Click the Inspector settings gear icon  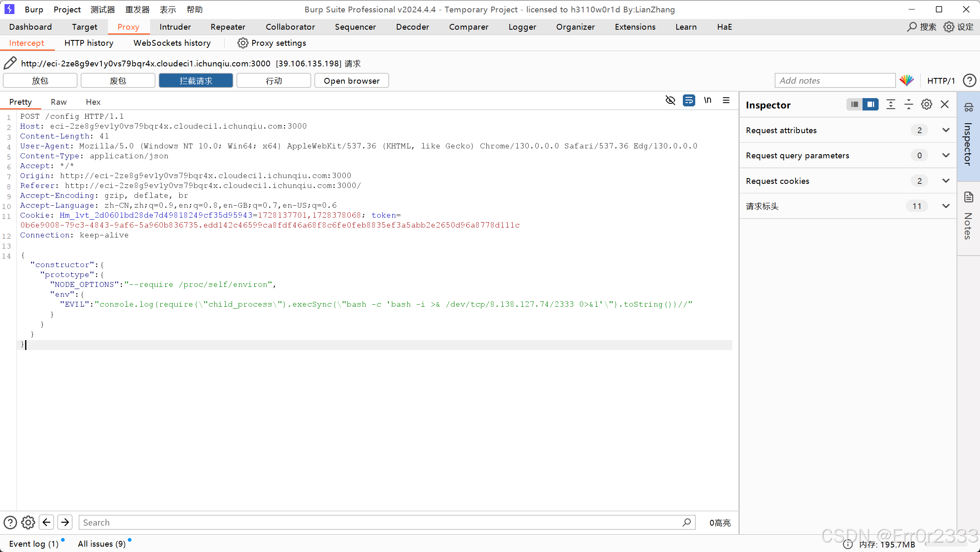pyautogui.click(x=926, y=105)
